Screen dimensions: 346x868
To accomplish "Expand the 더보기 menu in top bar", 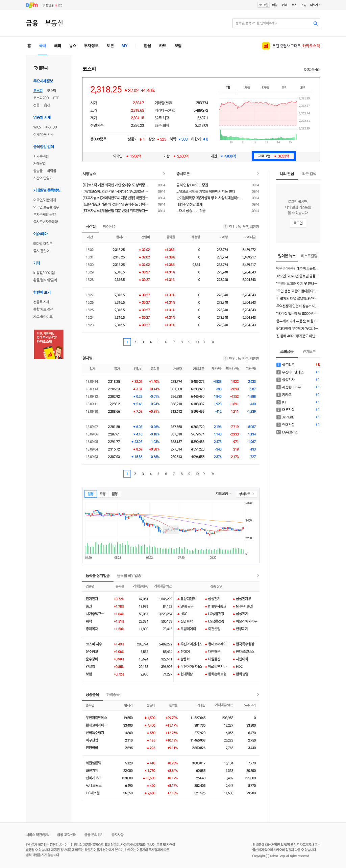I will click(x=315, y=5).
